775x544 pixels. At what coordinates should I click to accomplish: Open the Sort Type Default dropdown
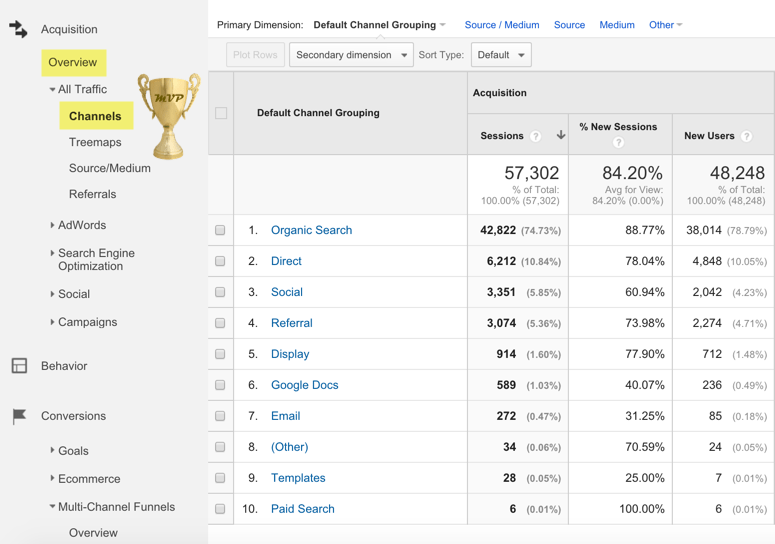point(501,55)
